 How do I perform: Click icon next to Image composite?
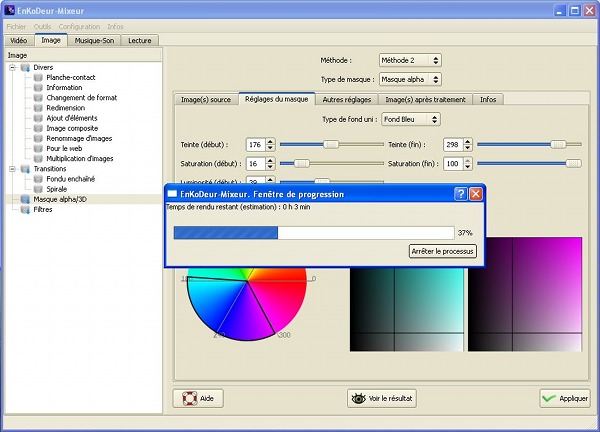[38, 128]
